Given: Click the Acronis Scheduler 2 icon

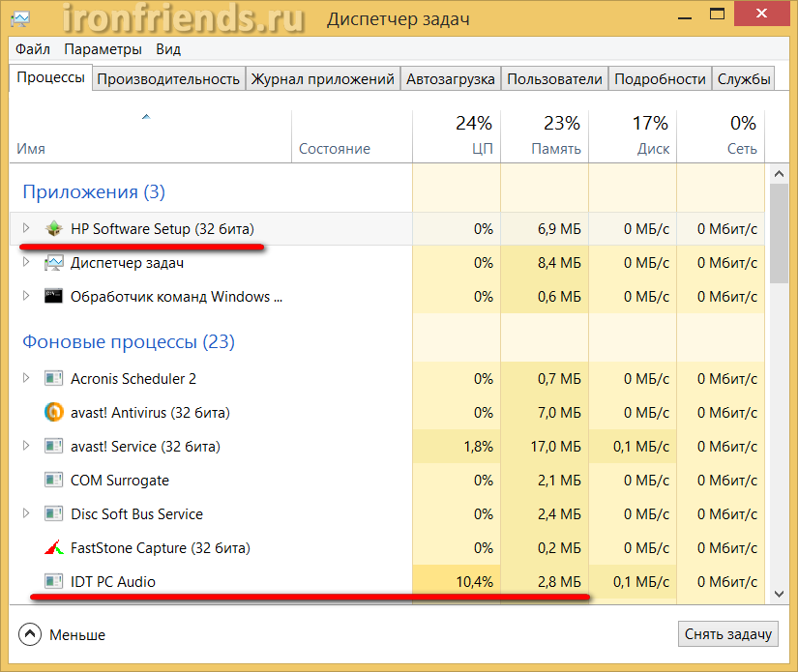Looking at the screenshot, I should (54, 379).
